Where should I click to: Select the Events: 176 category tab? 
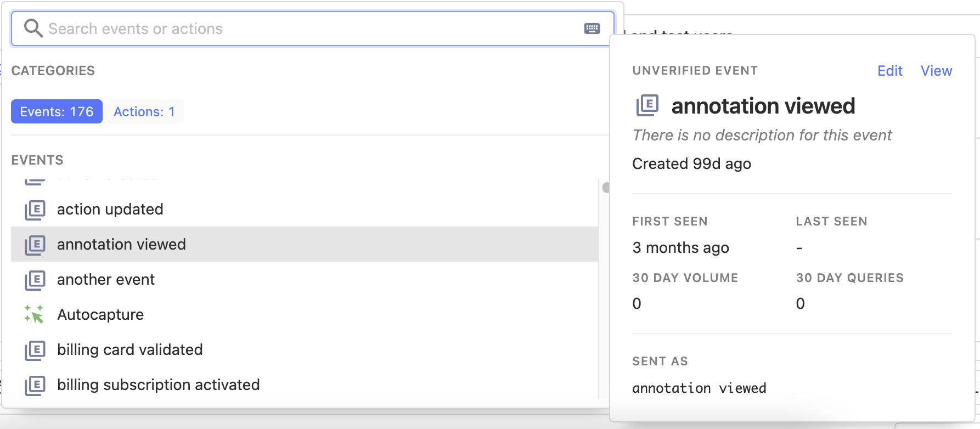[x=57, y=111]
